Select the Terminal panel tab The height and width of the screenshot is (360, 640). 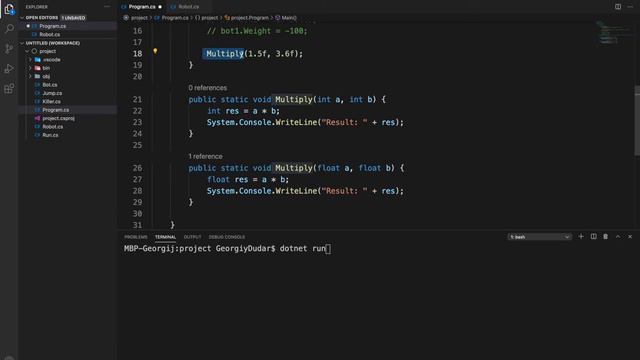(x=165, y=237)
